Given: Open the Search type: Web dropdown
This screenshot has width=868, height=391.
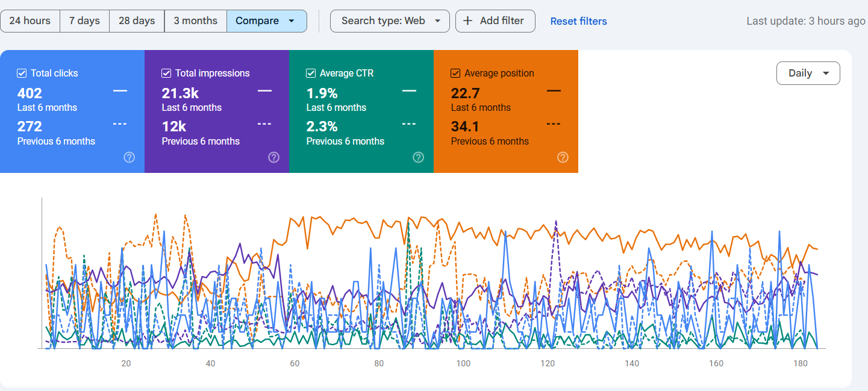Looking at the screenshot, I should point(390,20).
